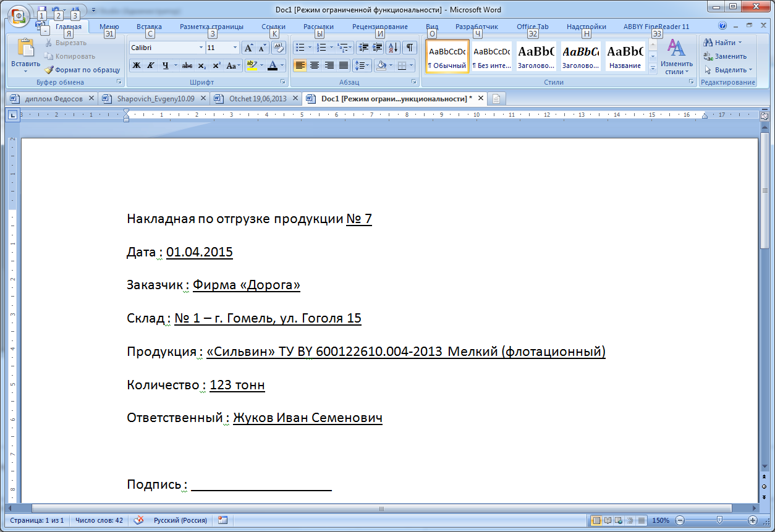The height and width of the screenshot is (532, 775).
Task: Click Select (Выделить)
Action: coord(729,70)
